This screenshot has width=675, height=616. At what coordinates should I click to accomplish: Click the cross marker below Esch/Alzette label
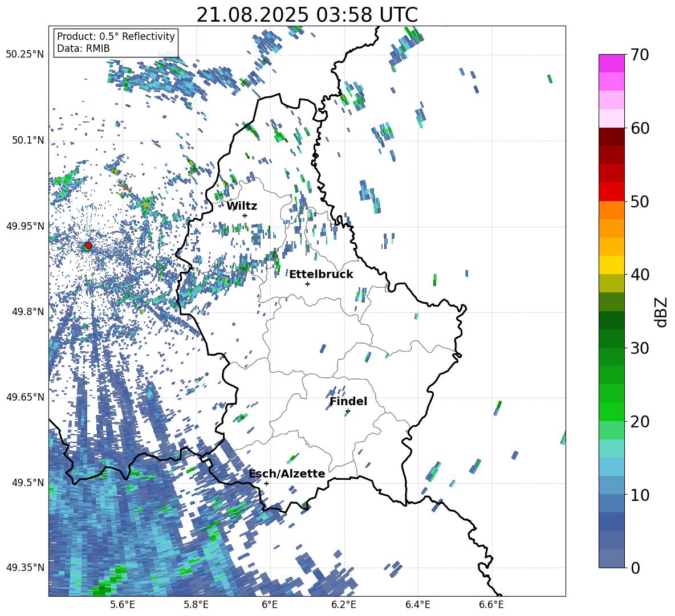(266, 483)
